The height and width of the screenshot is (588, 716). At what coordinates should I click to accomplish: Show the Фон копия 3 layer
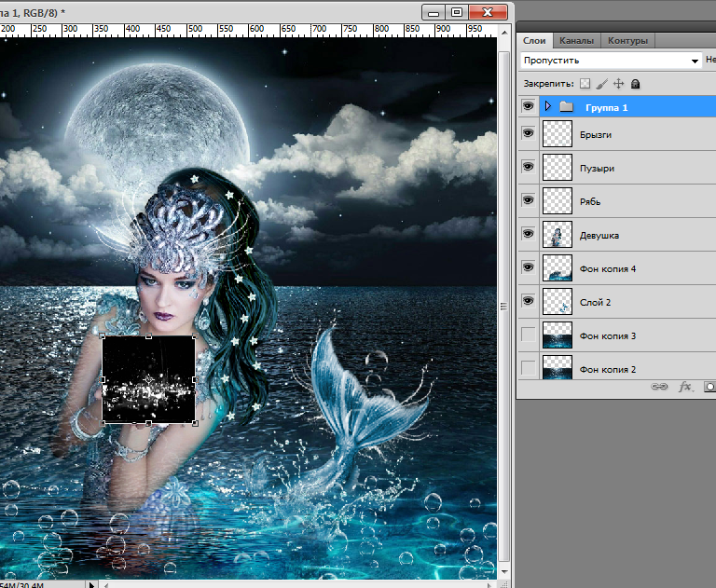pos(529,335)
